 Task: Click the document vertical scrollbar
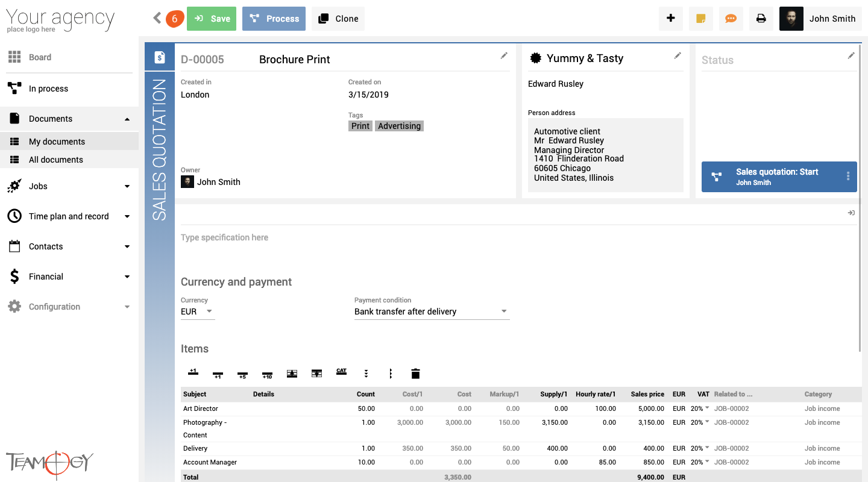point(860,199)
